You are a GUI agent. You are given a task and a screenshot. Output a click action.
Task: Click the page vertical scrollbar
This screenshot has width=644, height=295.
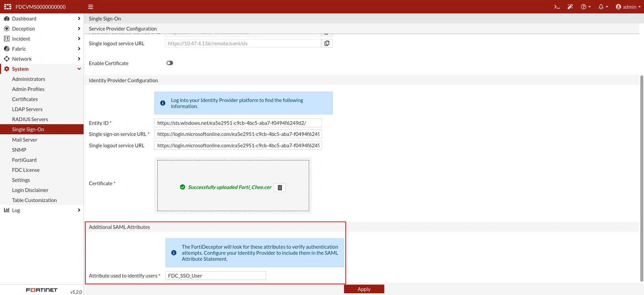pos(642,178)
